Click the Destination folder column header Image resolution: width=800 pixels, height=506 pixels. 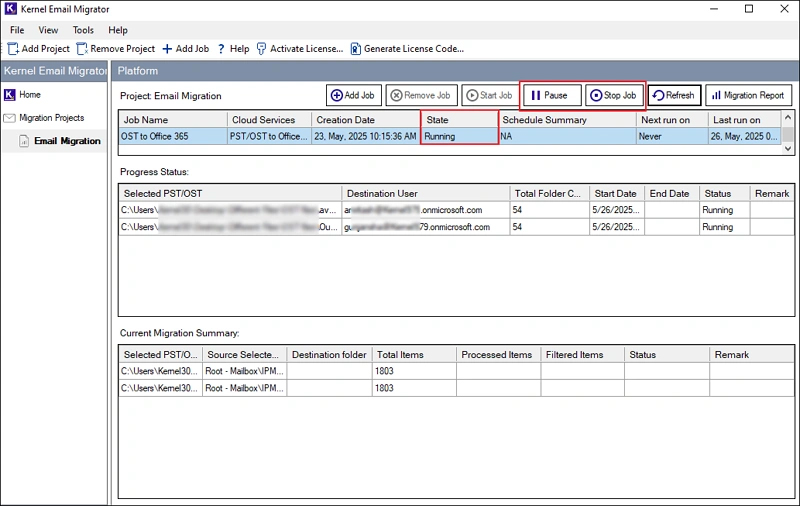tap(329, 355)
